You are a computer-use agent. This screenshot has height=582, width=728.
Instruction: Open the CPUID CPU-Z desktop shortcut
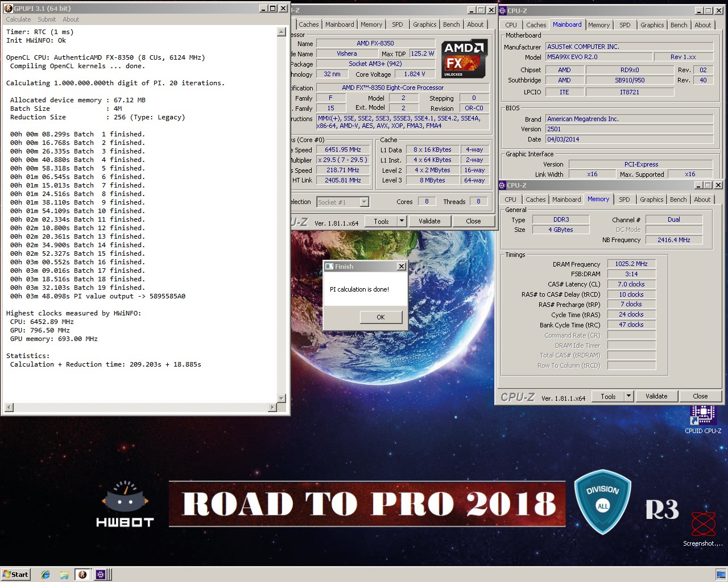pos(703,419)
